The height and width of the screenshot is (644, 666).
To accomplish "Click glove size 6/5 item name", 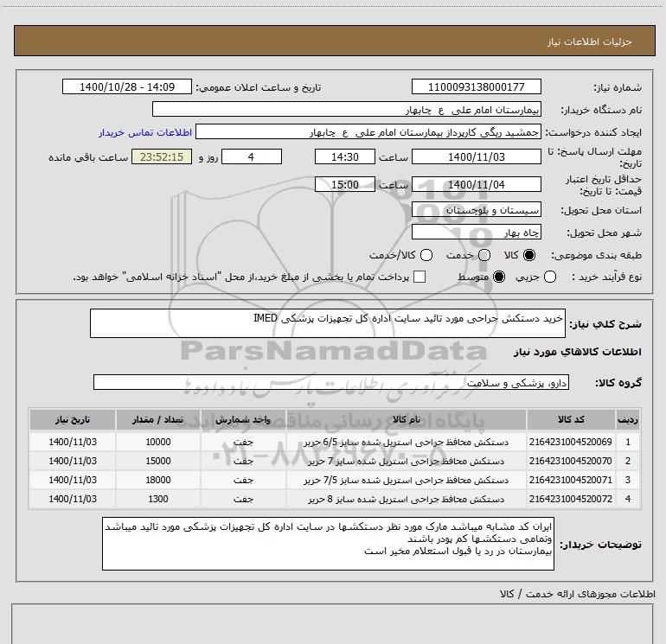I will pyautogui.click(x=406, y=442).
